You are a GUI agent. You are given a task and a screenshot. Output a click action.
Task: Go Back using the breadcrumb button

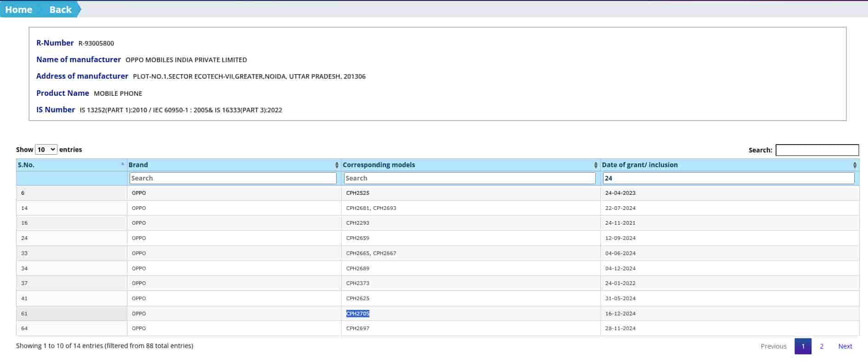(x=60, y=10)
